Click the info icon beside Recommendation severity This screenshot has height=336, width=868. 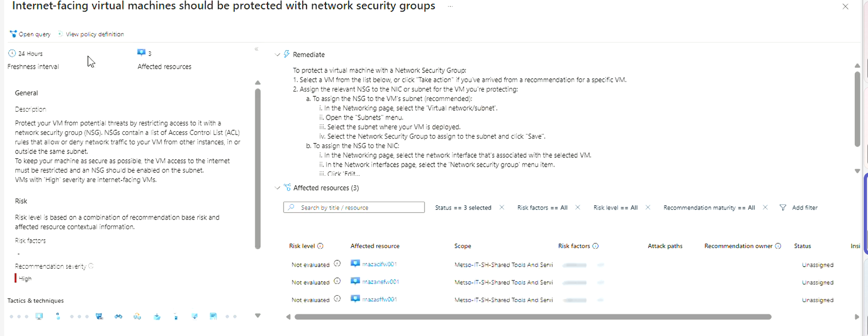(x=91, y=266)
